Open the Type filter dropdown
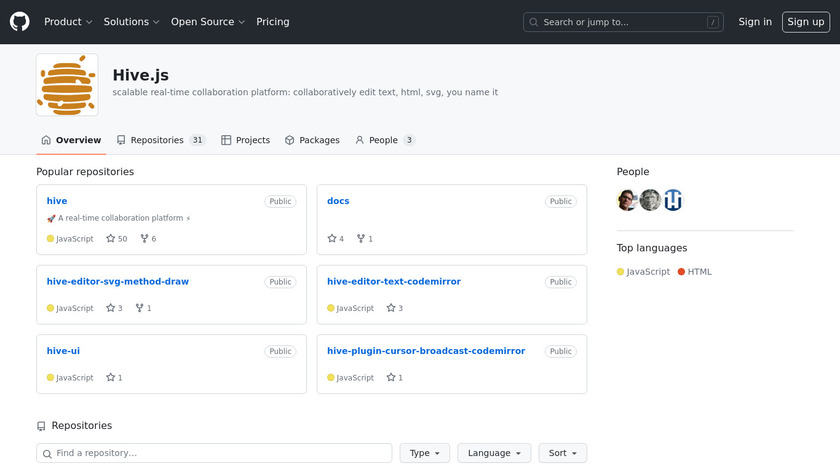The height and width of the screenshot is (472, 840). coord(425,453)
